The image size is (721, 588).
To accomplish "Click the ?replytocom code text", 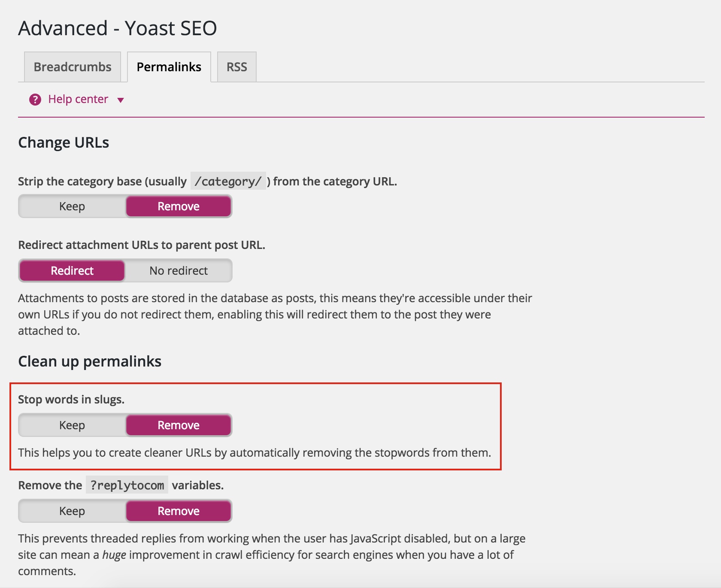I will point(127,485).
